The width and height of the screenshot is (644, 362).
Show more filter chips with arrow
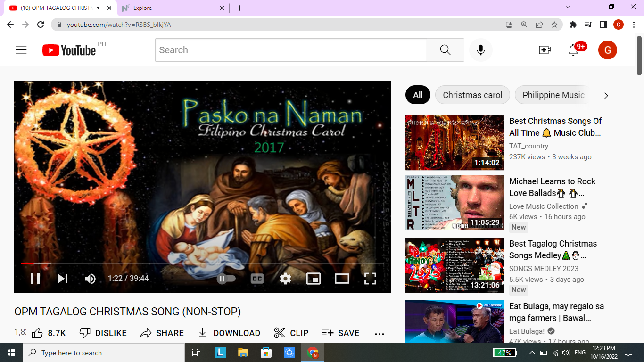(606, 96)
